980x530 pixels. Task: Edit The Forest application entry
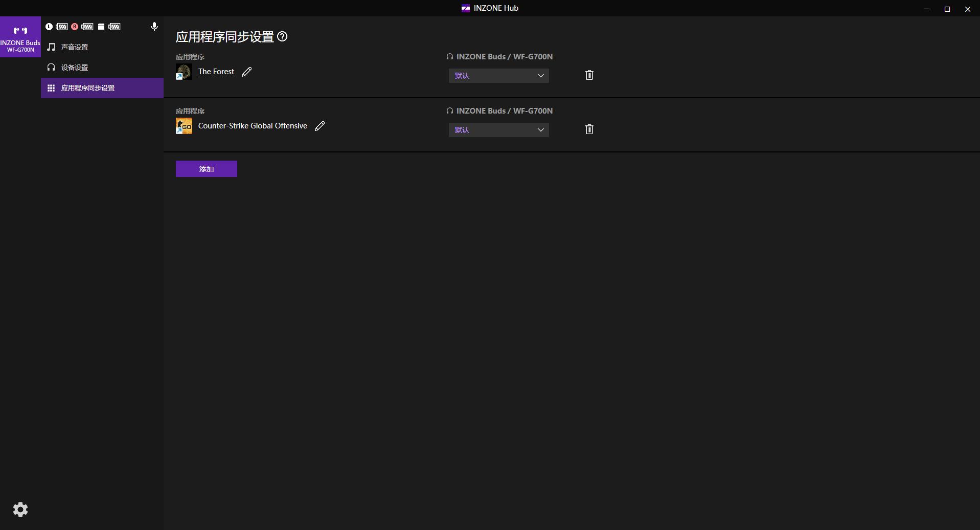pos(247,72)
